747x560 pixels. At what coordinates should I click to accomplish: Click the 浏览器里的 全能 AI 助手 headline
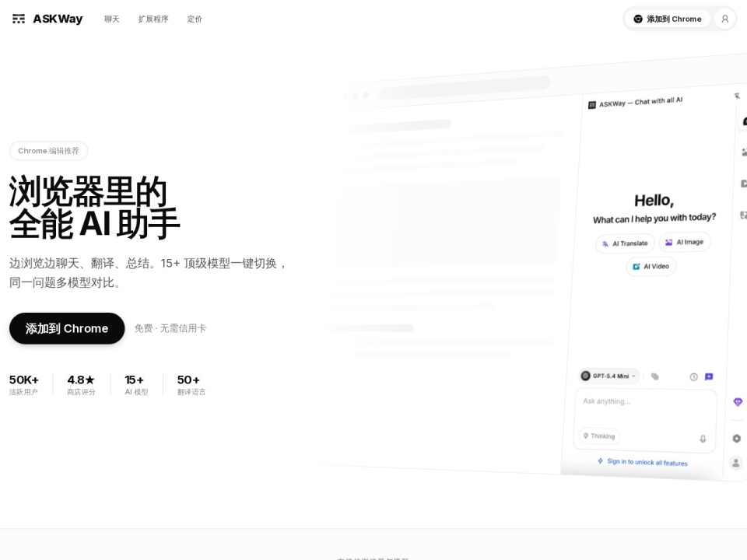click(x=94, y=208)
